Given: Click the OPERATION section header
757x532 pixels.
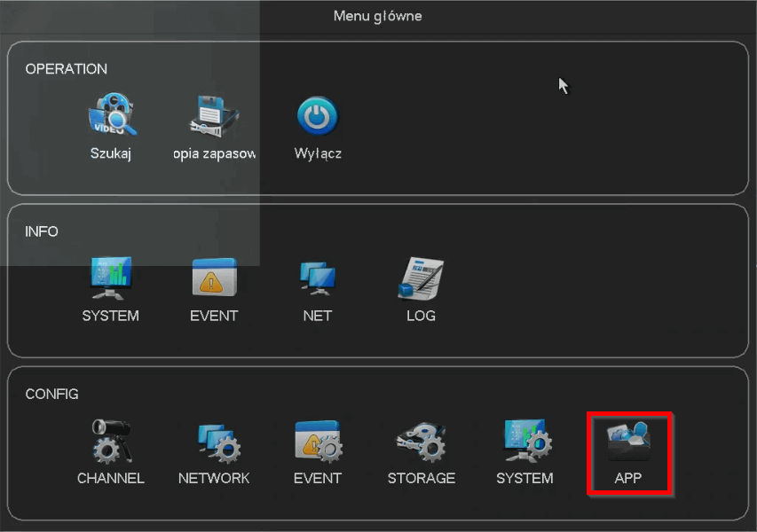Looking at the screenshot, I should click(x=67, y=69).
